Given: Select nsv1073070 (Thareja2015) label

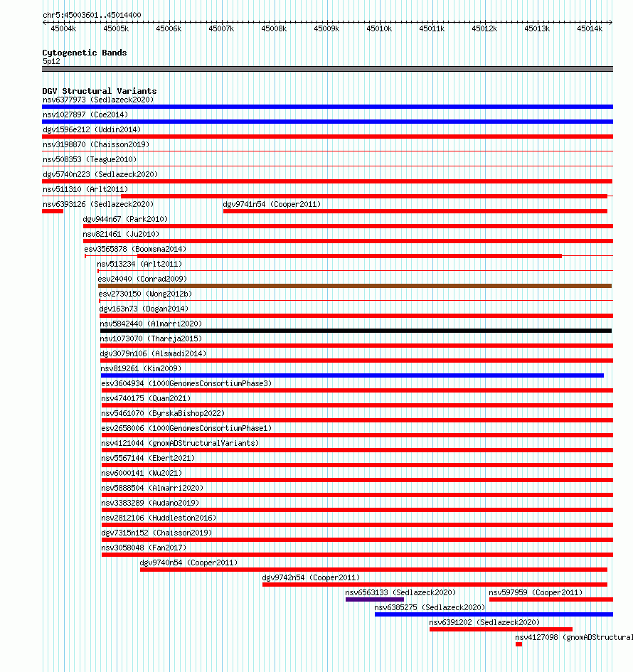Looking at the screenshot, I should tap(151, 339).
